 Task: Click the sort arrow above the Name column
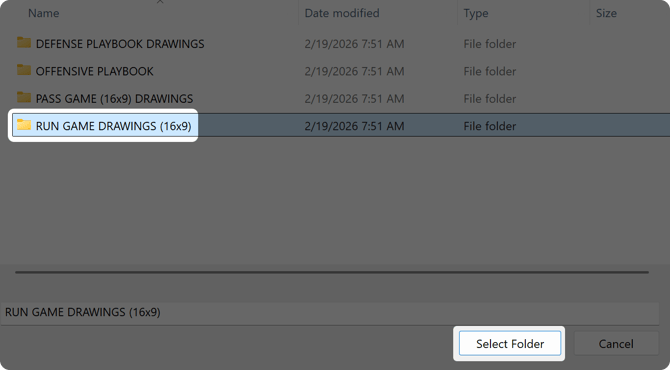coord(160,2)
